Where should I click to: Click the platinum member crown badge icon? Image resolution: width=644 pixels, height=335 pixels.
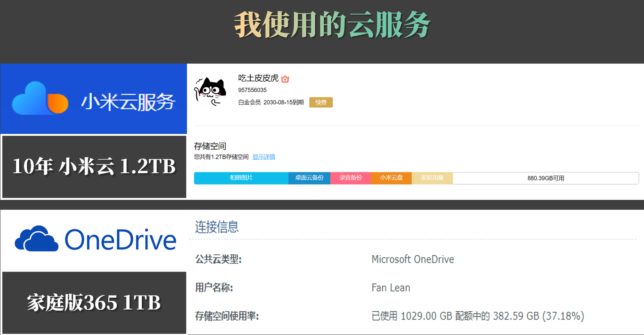[285, 79]
